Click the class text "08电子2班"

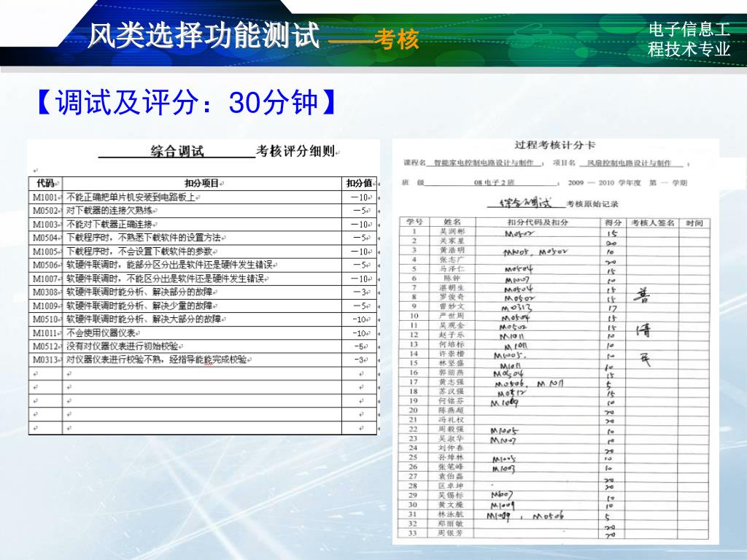494,182
